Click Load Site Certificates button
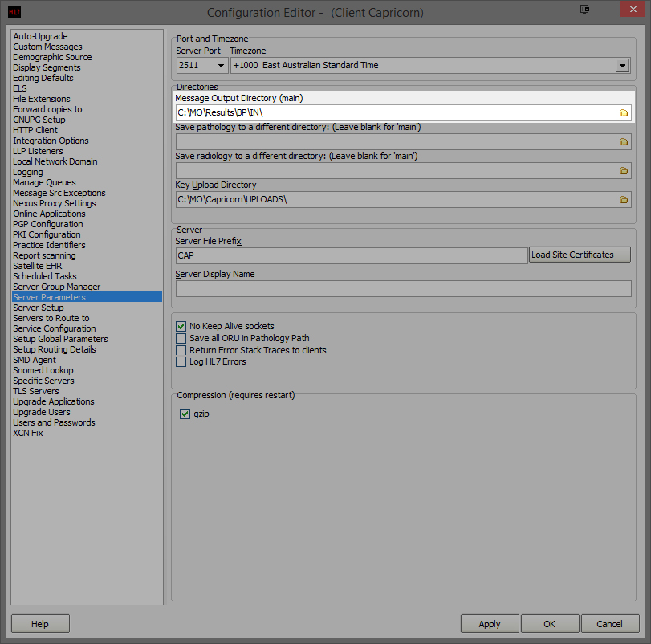 (580, 255)
